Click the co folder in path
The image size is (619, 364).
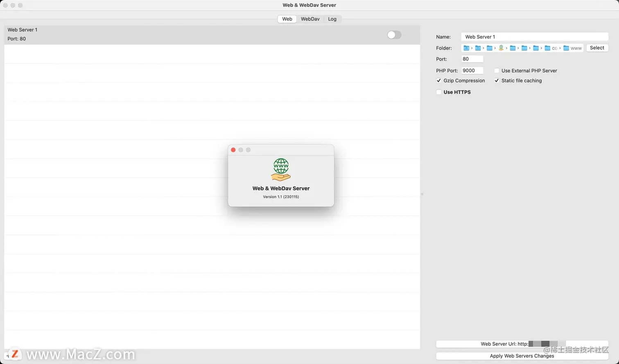coord(551,48)
